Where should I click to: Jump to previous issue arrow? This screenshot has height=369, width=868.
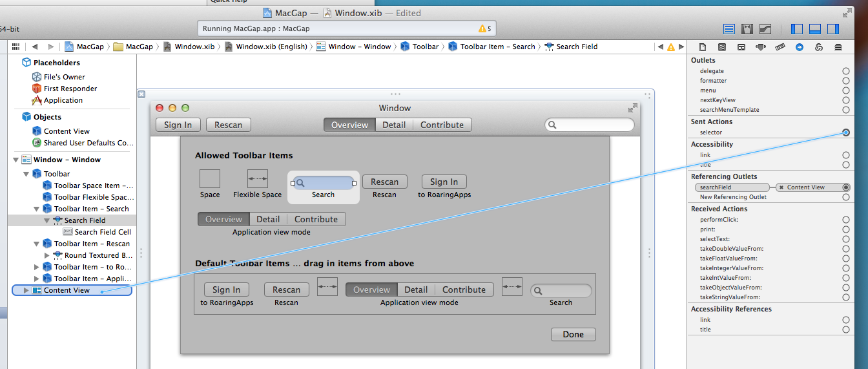[x=660, y=47]
